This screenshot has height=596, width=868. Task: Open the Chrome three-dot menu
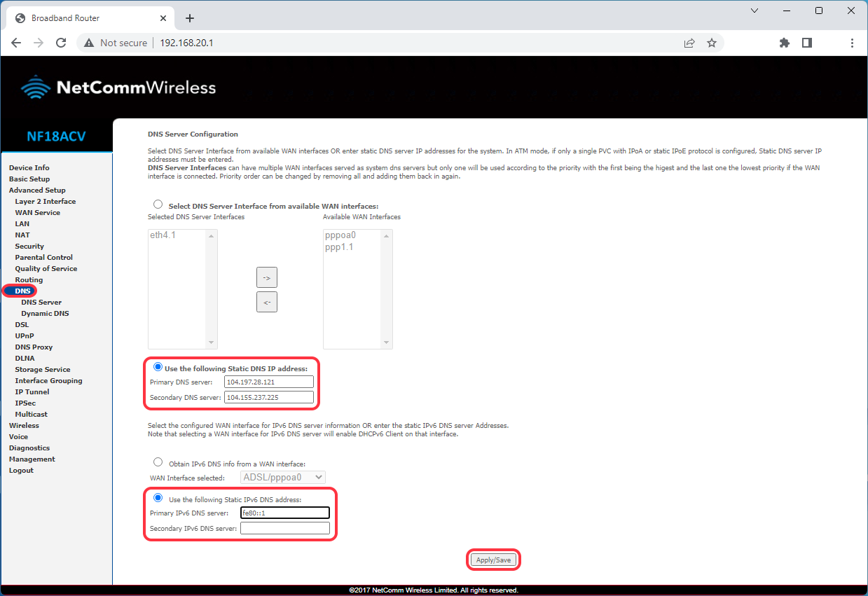tap(852, 43)
